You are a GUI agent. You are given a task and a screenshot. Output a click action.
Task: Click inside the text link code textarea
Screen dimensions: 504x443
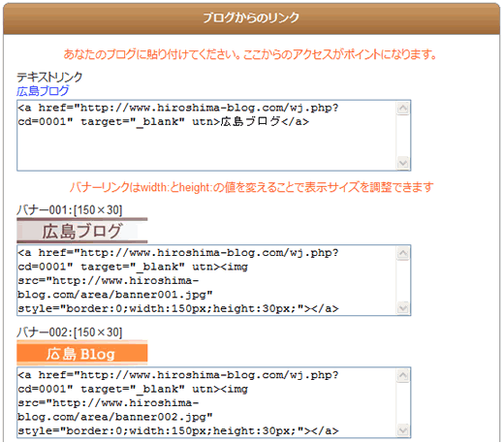pos(206,136)
